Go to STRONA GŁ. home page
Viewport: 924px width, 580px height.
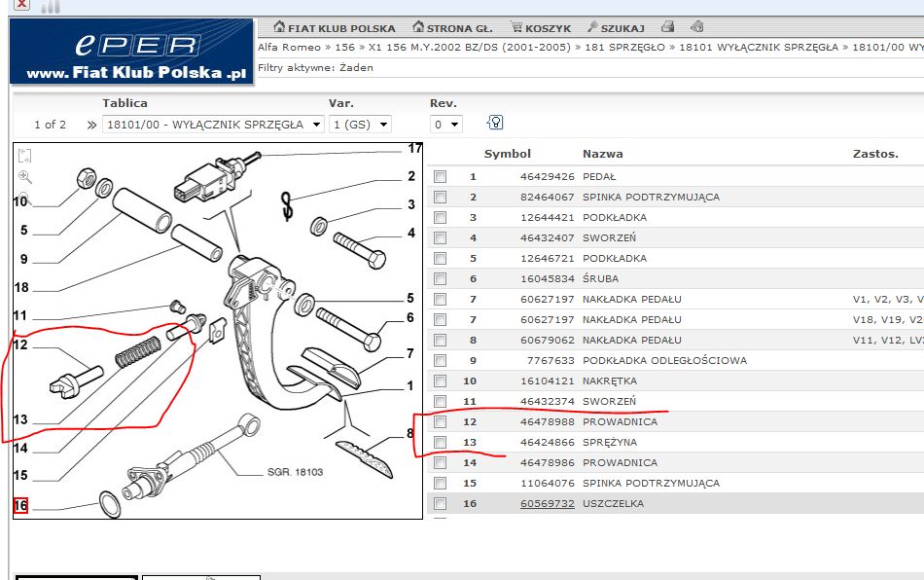click(x=452, y=27)
